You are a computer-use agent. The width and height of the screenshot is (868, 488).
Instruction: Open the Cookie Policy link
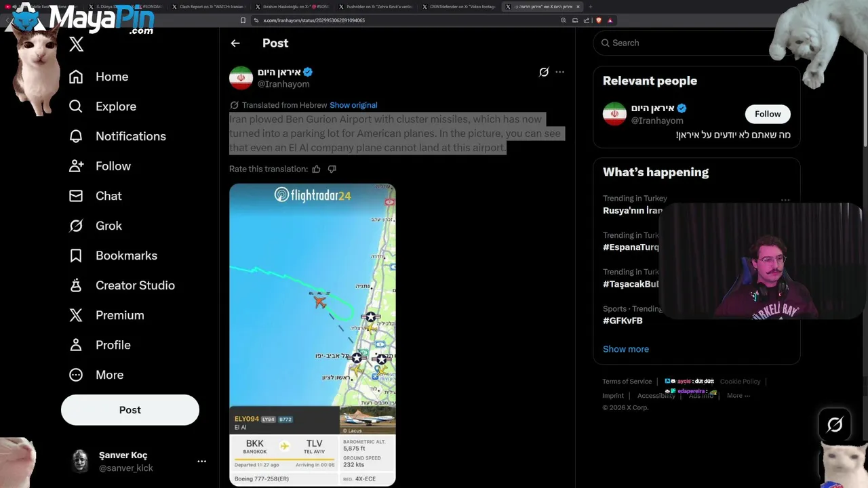(740, 382)
